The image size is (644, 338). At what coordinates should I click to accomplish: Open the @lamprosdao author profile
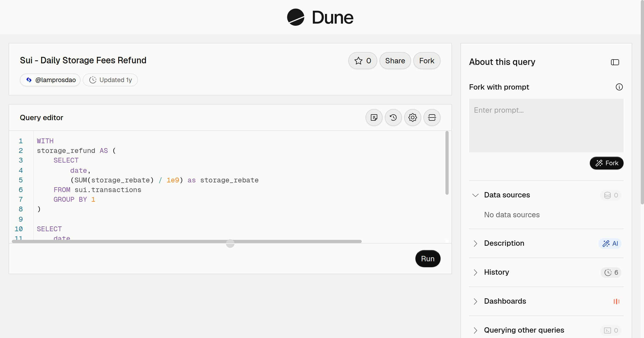(x=50, y=80)
